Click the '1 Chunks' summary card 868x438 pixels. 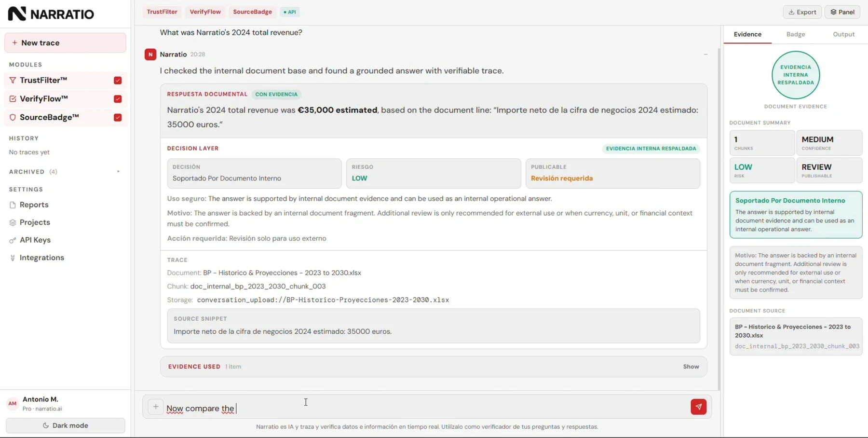pyautogui.click(x=762, y=143)
